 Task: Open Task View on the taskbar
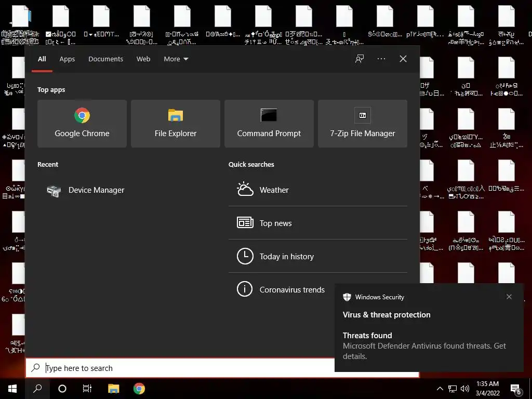[x=87, y=389]
